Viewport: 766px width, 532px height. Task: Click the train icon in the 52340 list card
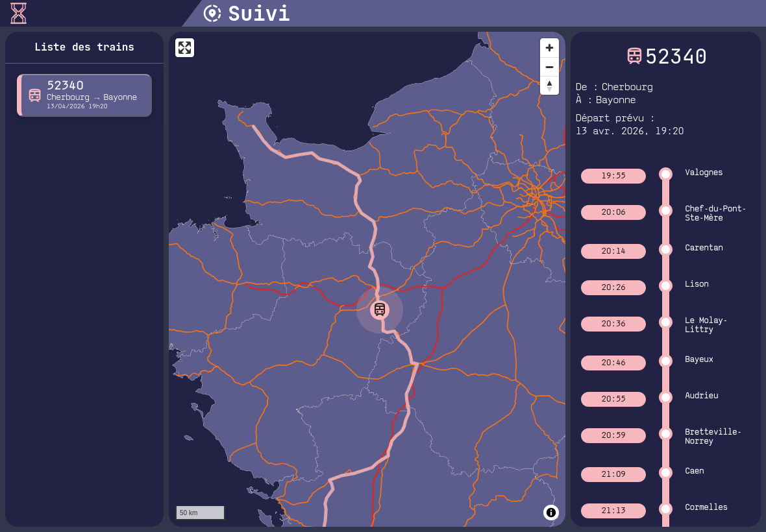(34, 95)
